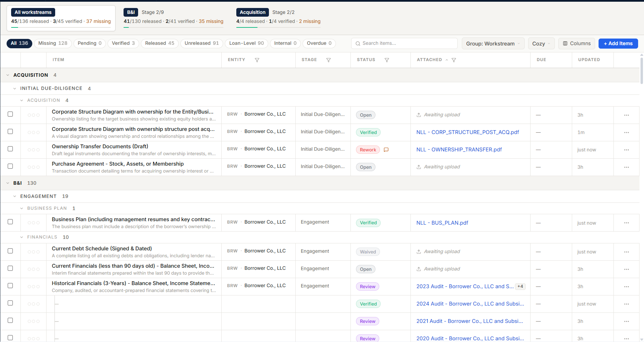Screen dimensions: 644x342
Task: Click upload icon for Corporate Structure Diagram Entity/Business row
Action: point(419,115)
